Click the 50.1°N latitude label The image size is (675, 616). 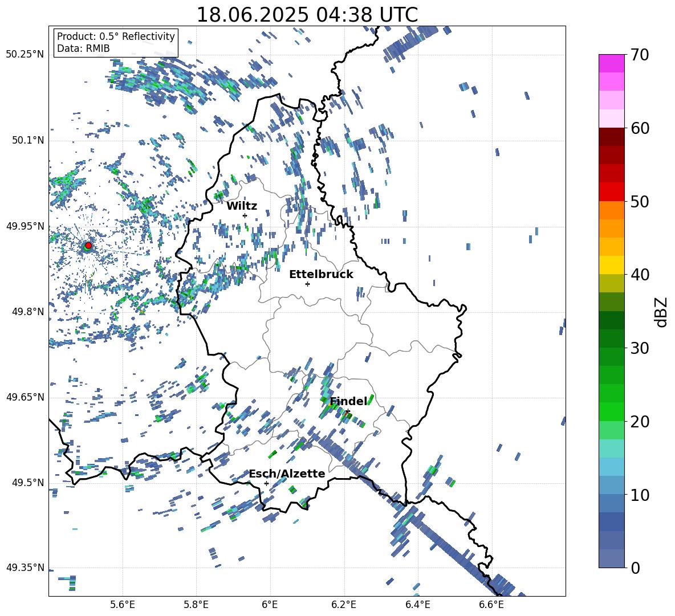point(28,140)
